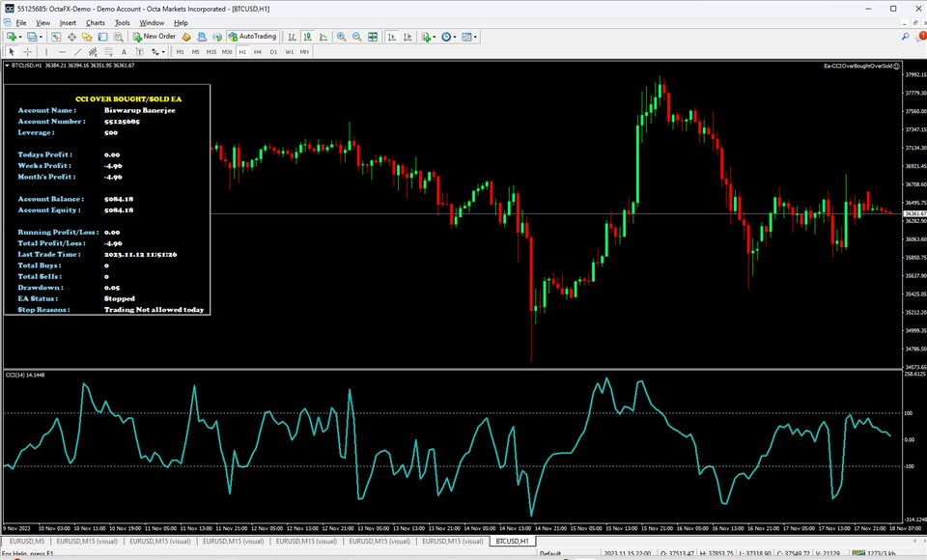Image resolution: width=927 pixels, height=560 pixels.
Task: Select the Arrows drawing tool icon
Action: click(154, 52)
